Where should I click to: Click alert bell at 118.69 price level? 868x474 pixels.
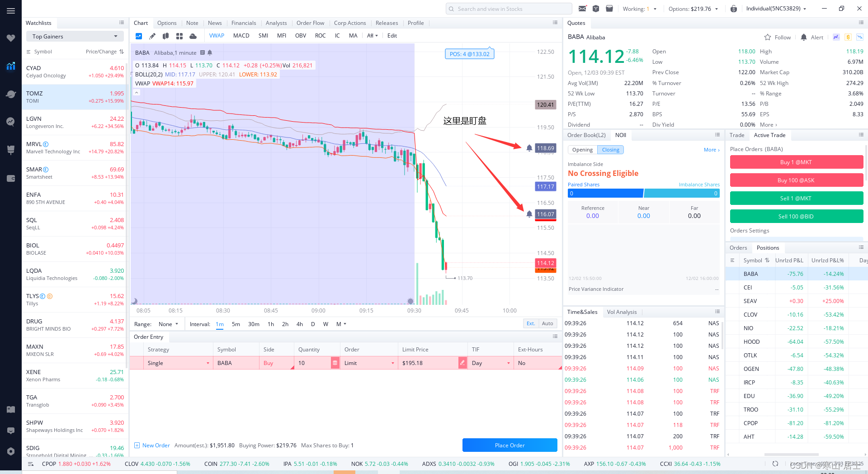(529, 148)
